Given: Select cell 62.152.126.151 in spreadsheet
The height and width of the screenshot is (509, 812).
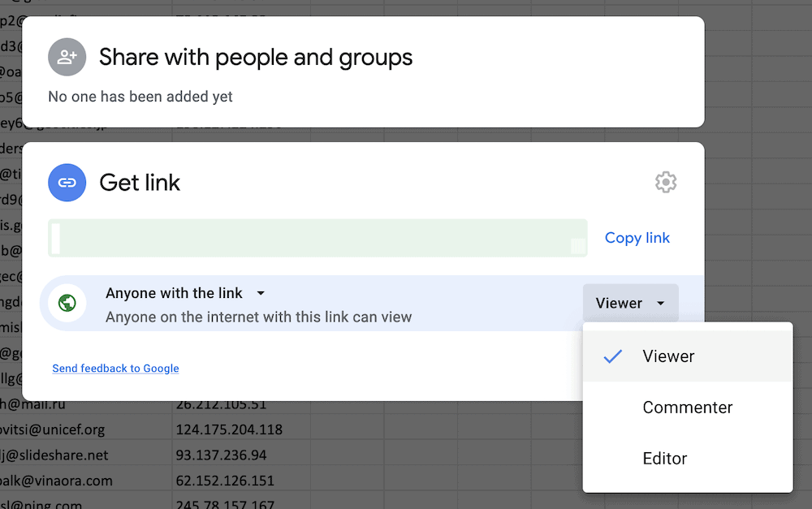Looking at the screenshot, I should point(241,481).
